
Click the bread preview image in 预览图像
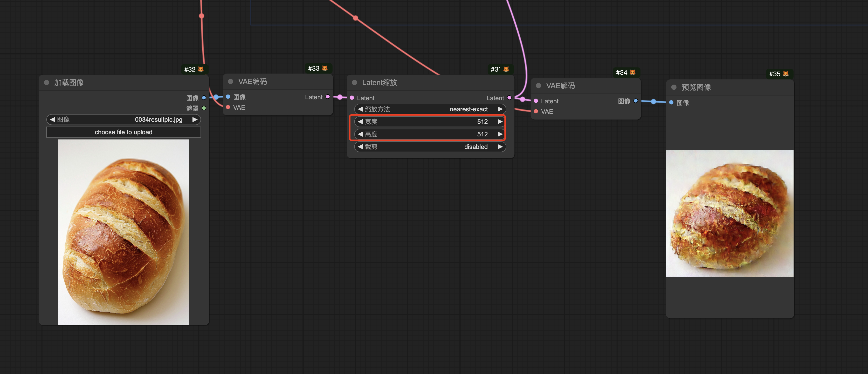[x=730, y=214]
